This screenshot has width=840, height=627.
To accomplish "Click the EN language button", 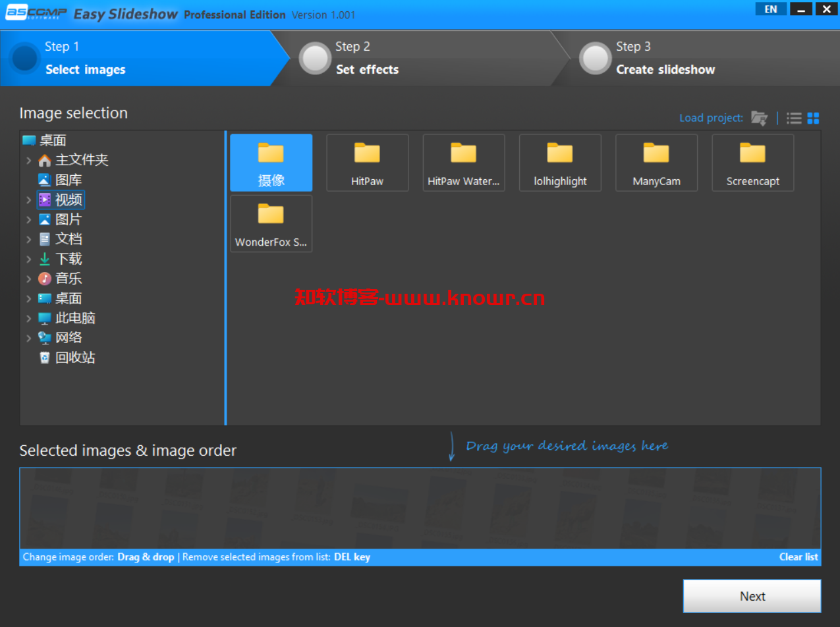I will [x=771, y=9].
